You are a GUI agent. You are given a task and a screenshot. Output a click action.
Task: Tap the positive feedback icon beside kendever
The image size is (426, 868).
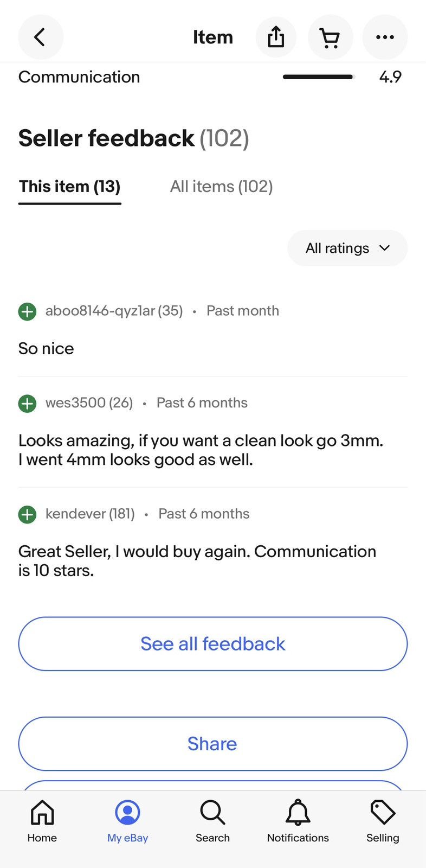coord(28,514)
